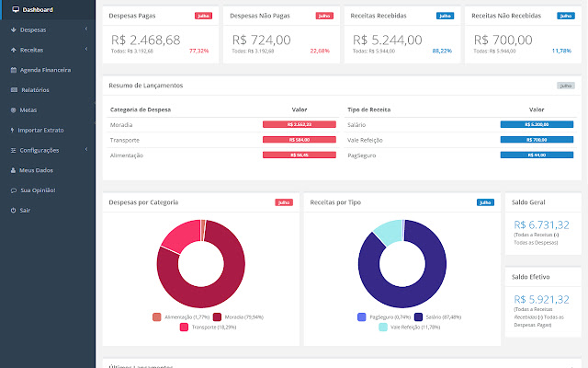This screenshot has height=368, width=588.
Task: Click Julho badge on Despesas Não Pagas
Action: (324, 16)
